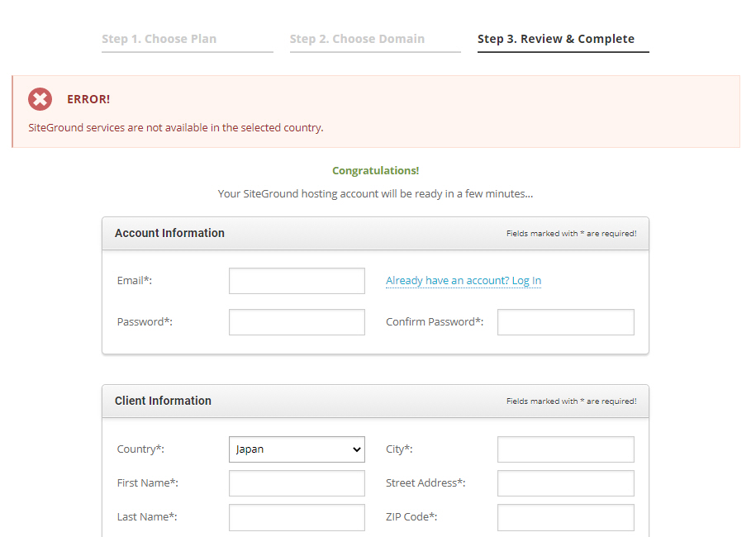Focus the Password input field
Viewport: 756px width, 537px height.
tap(297, 322)
